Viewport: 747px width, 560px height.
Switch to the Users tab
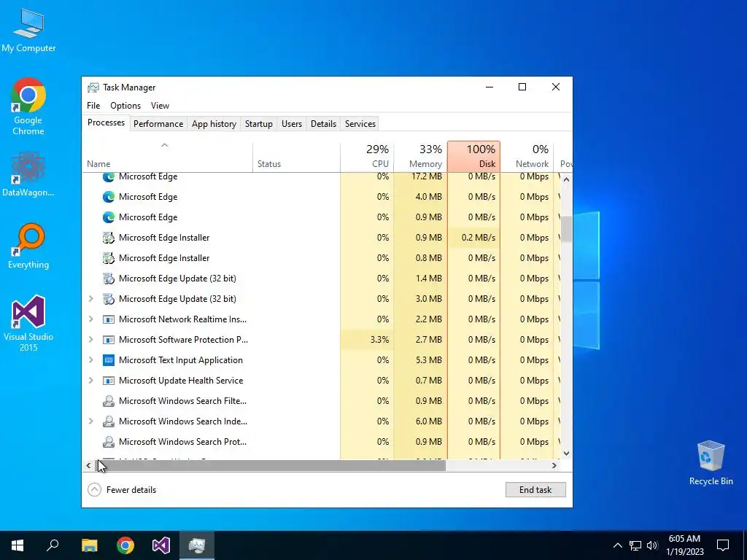point(292,124)
